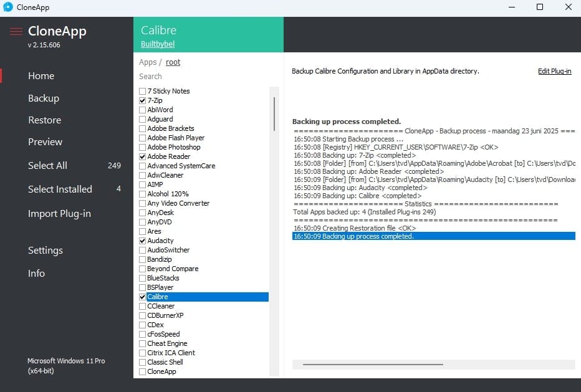Check the AdwCleaner checkbox
The width and height of the screenshot is (581, 392).
(142, 175)
